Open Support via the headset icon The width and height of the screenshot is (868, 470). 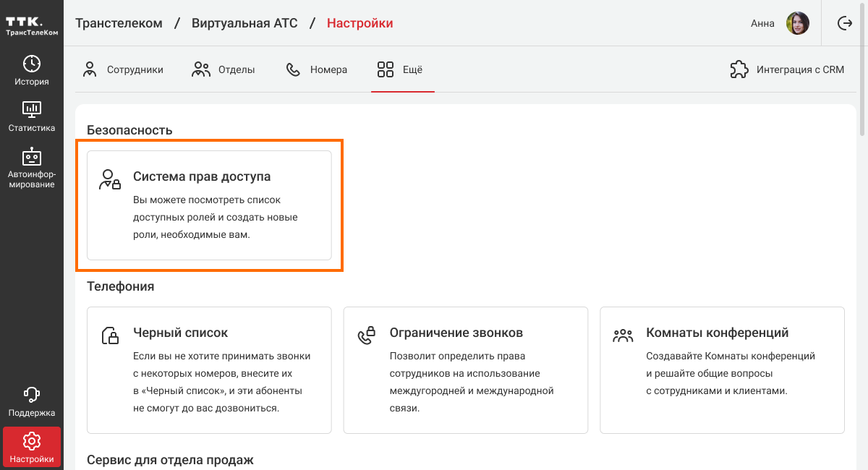(32, 395)
